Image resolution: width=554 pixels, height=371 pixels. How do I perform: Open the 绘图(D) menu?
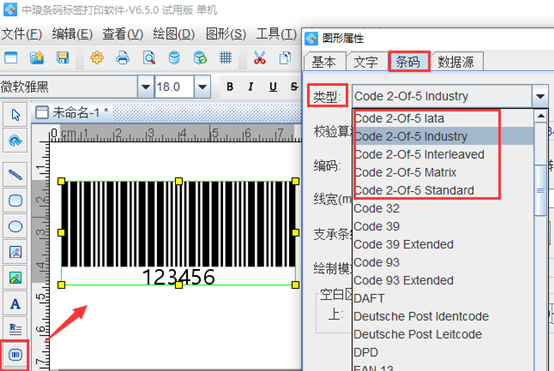click(x=174, y=34)
